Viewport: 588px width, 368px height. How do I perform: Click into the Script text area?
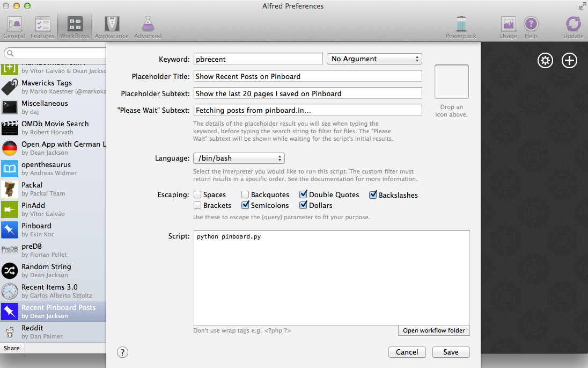pyautogui.click(x=332, y=278)
